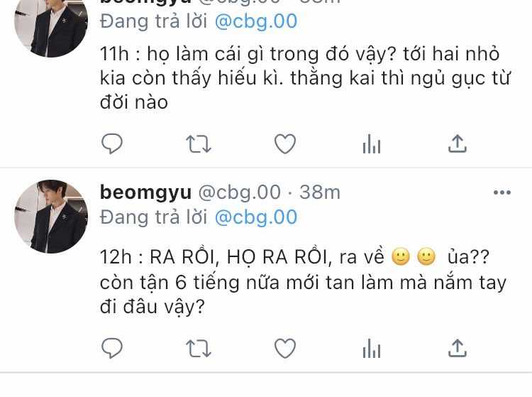
Task: Like the 12h RA RỒI tweet
Action: pyautogui.click(x=285, y=349)
